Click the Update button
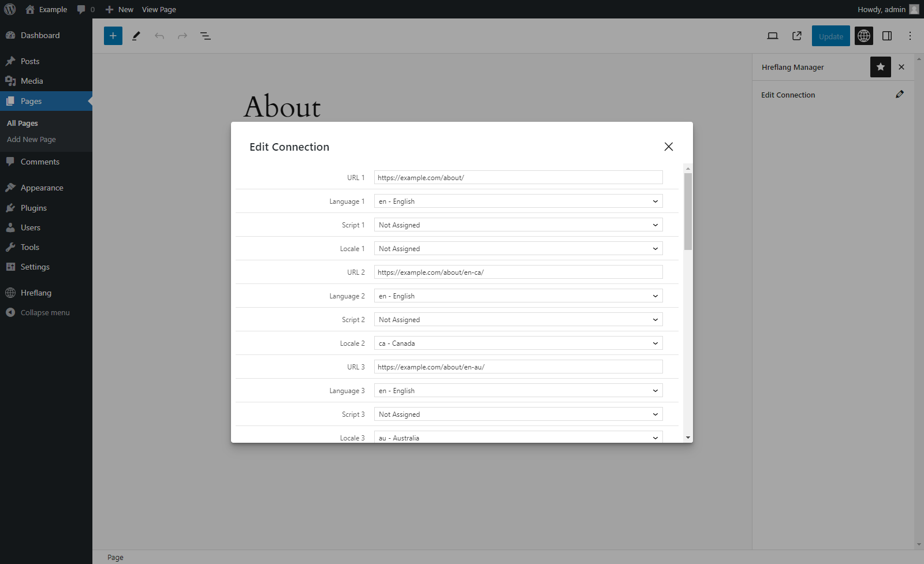Viewport: 924px width, 564px height. click(830, 36)
